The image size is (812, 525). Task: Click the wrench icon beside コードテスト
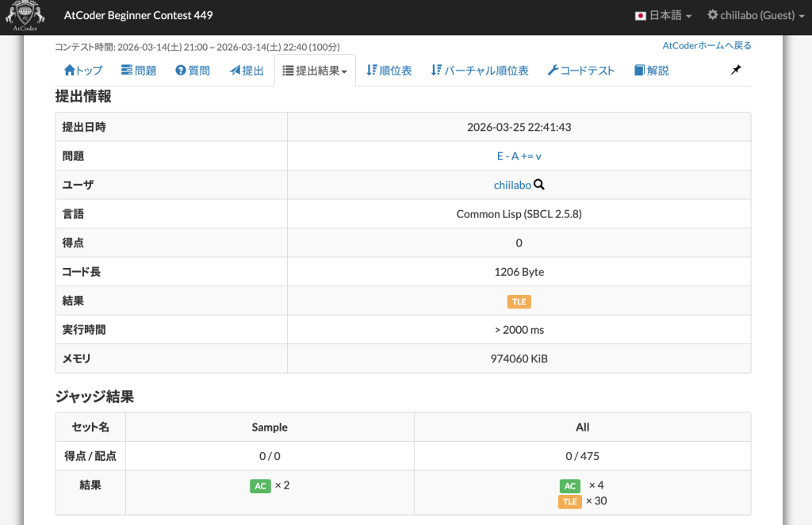click(553, 71)
